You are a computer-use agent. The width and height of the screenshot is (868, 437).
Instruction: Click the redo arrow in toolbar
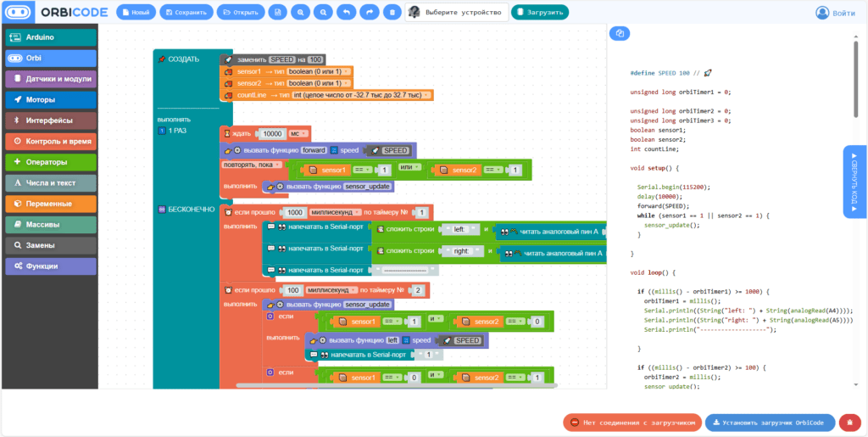click(x=370, y=12)
